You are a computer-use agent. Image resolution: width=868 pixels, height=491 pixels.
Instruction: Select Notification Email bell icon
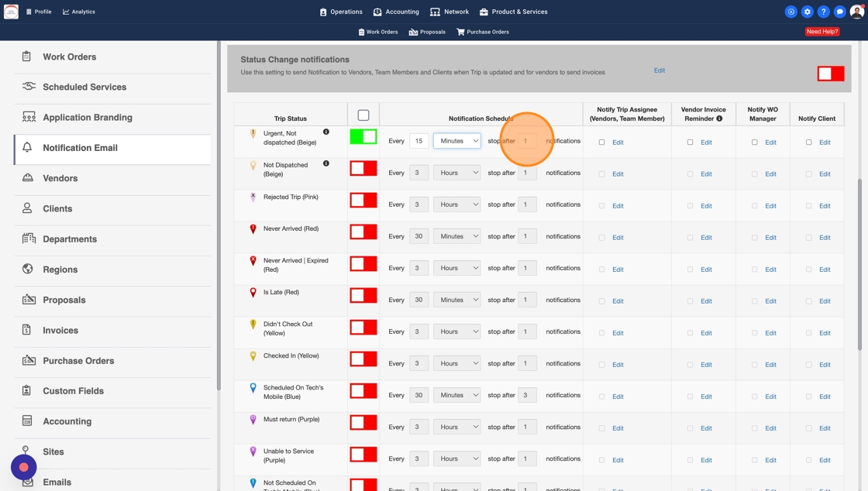(x=27, y=147)
